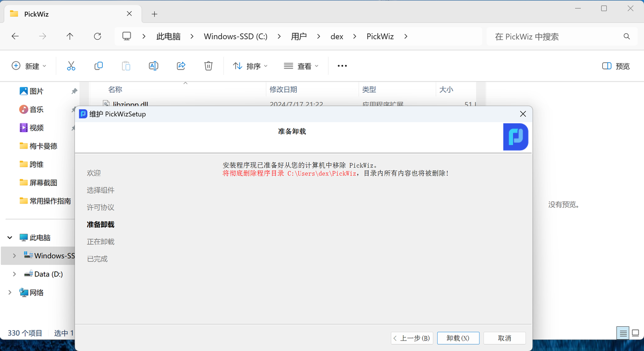The width and height of the screenshot is (644, 351).
Task: Open a new tab with plus button
Action: pyautogui.click(x=154, y=14)
